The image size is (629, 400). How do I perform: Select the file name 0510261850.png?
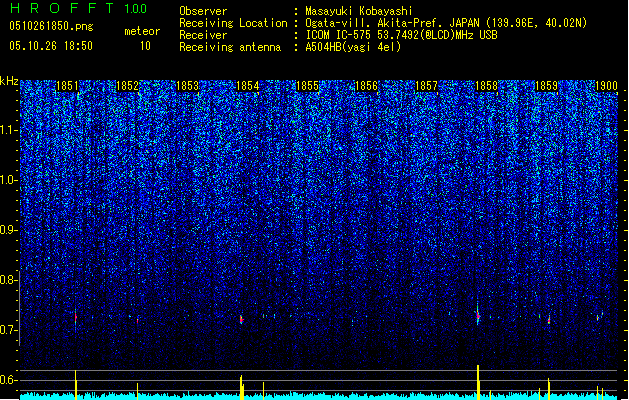point(51,26)
